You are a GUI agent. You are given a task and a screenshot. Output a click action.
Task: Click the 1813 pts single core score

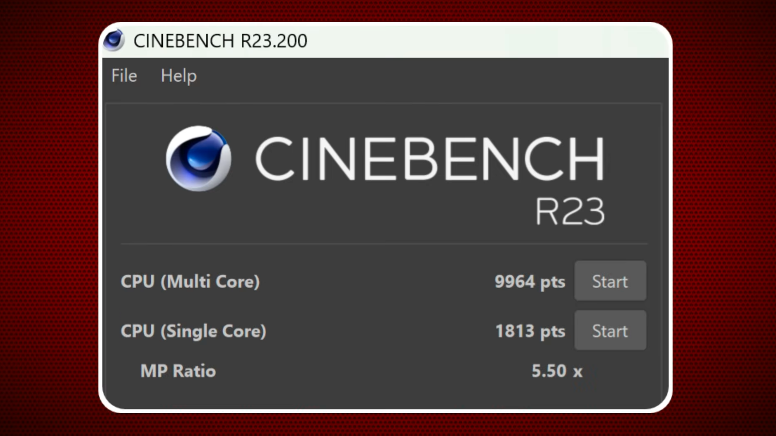[x=529, y=331]
